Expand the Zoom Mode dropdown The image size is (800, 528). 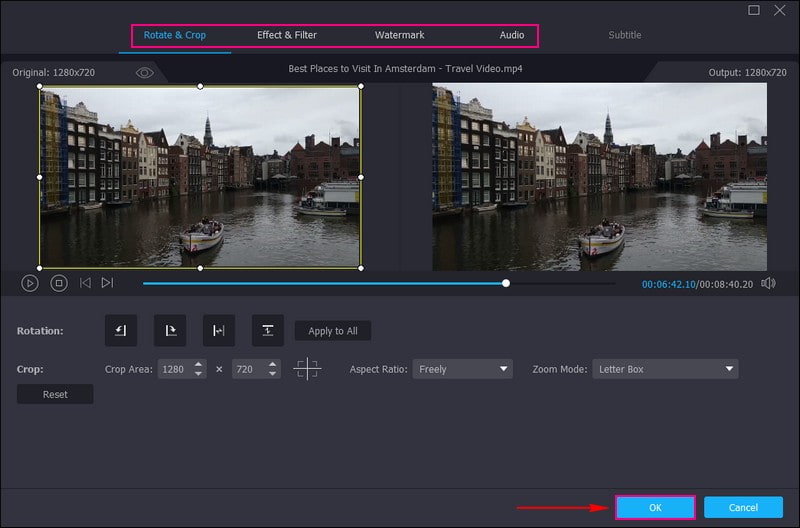coord(665,369)
